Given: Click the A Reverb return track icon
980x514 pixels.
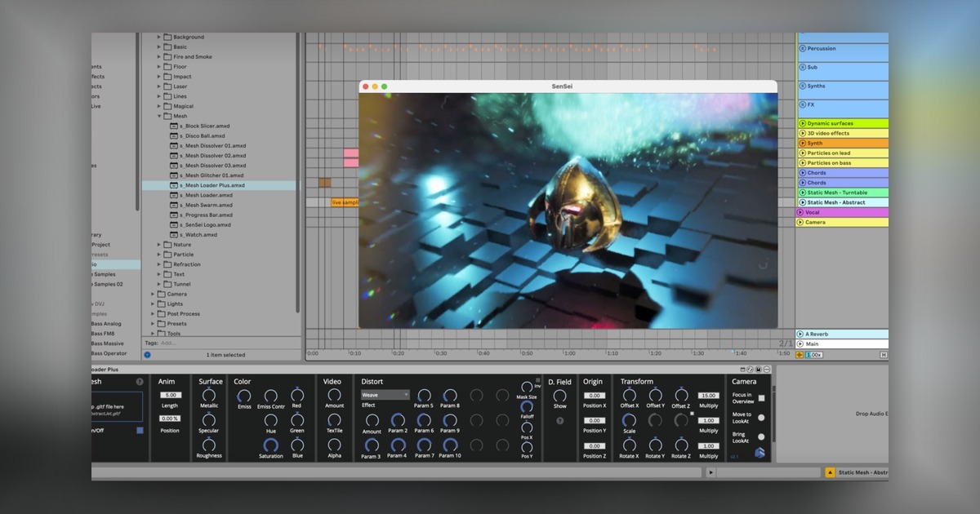Looking at the screenshot, I should point(802,334).
